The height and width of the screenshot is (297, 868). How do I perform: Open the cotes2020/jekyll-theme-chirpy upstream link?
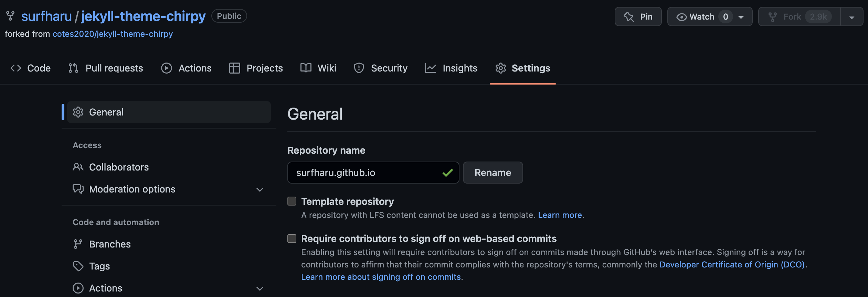[113, 34]
